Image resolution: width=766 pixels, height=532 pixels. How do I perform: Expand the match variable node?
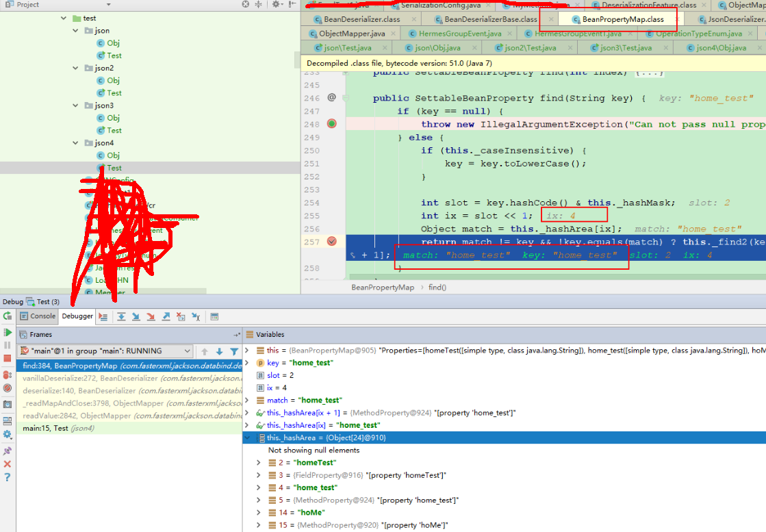(247, 400)
